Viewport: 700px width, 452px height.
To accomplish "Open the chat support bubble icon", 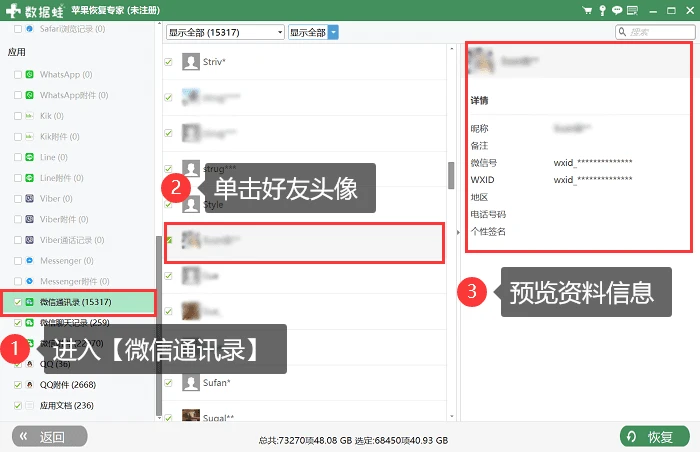I will 617,10.
